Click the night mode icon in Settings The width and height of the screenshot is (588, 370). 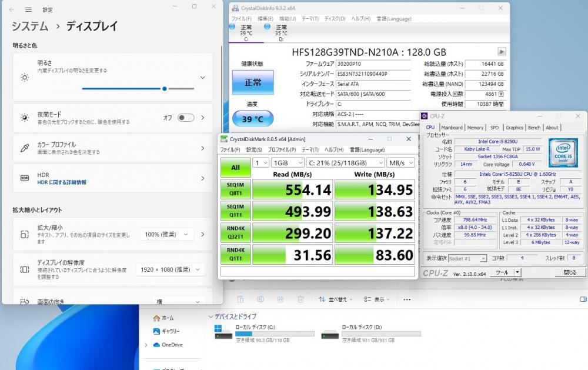click(x=25, y=118)
